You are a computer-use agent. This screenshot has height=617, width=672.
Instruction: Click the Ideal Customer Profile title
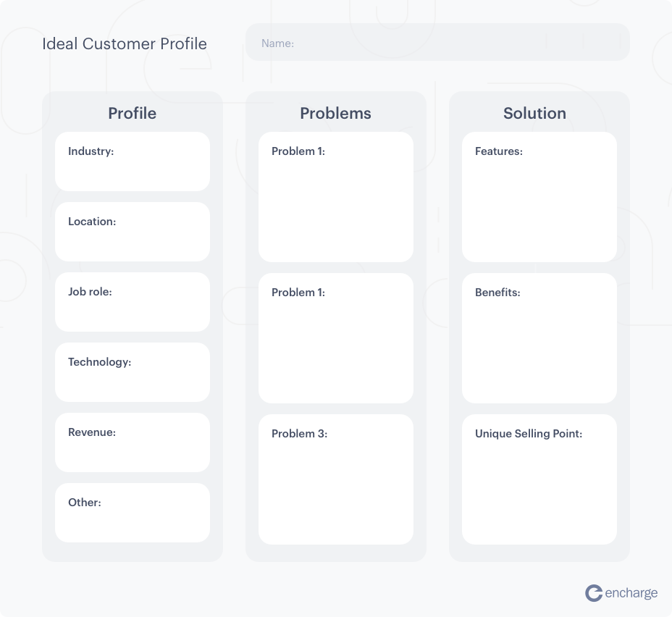coord(125,43)
